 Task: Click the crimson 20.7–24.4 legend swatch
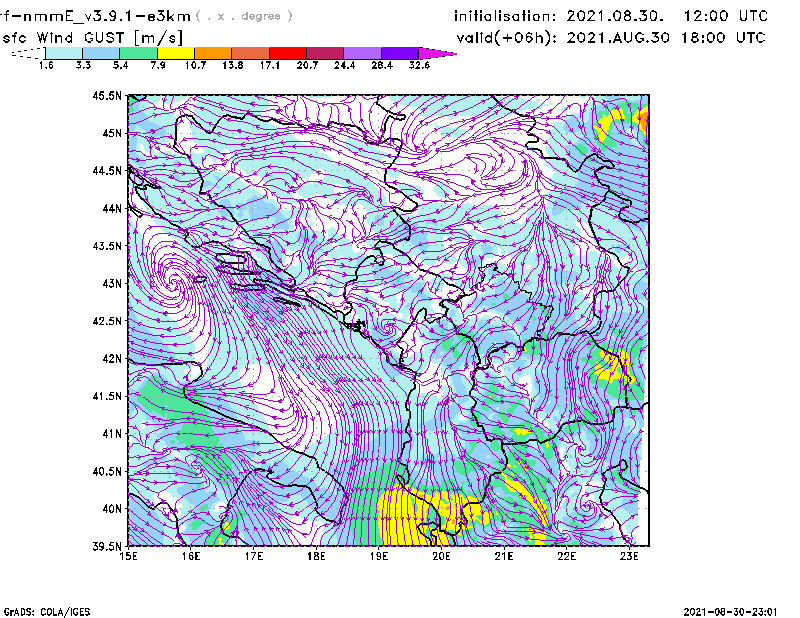point(325,53)
